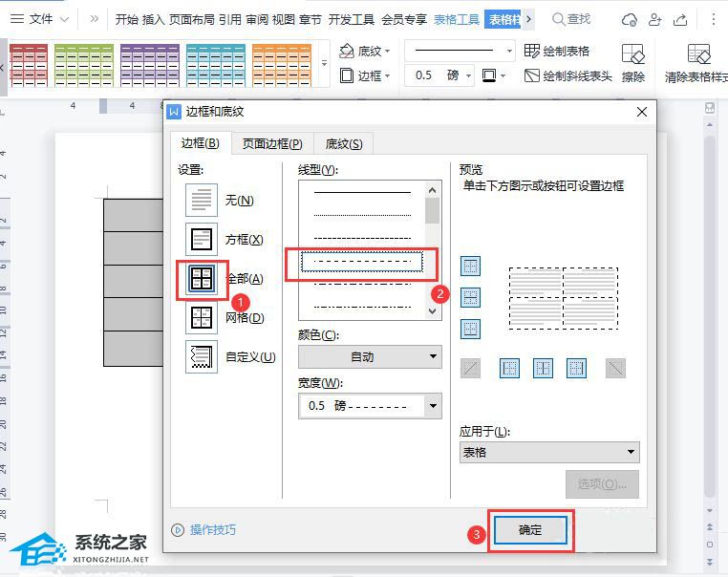This screenshot has height=577, width=728.
Task: Click line type list scroll-up arrow
Action: tap(432, 190)
